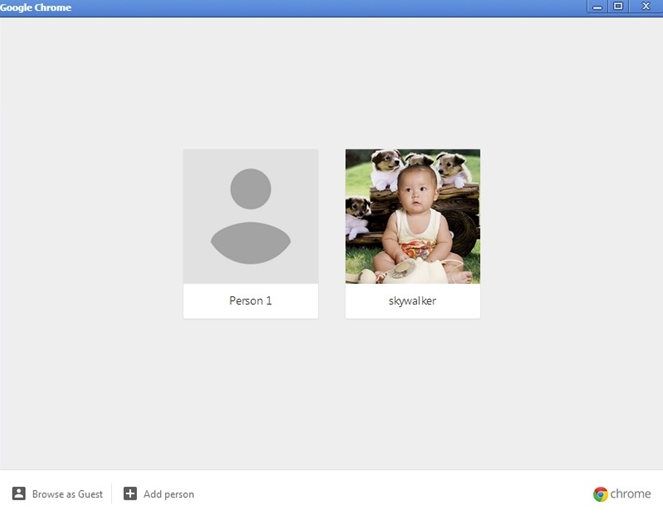Close the Google Chrome window

pyautogui.click(x=646, y=6)
